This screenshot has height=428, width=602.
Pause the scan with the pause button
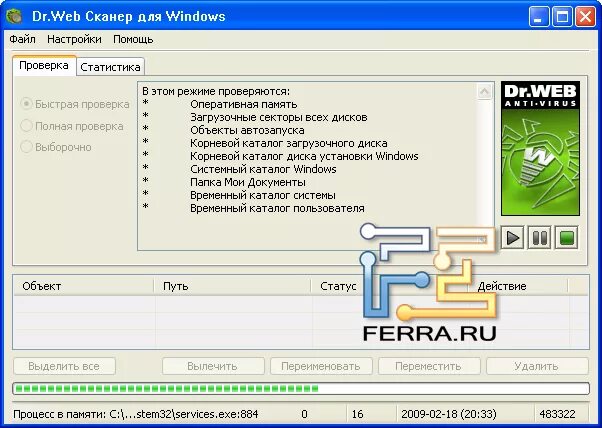click(x=540, y=238)
